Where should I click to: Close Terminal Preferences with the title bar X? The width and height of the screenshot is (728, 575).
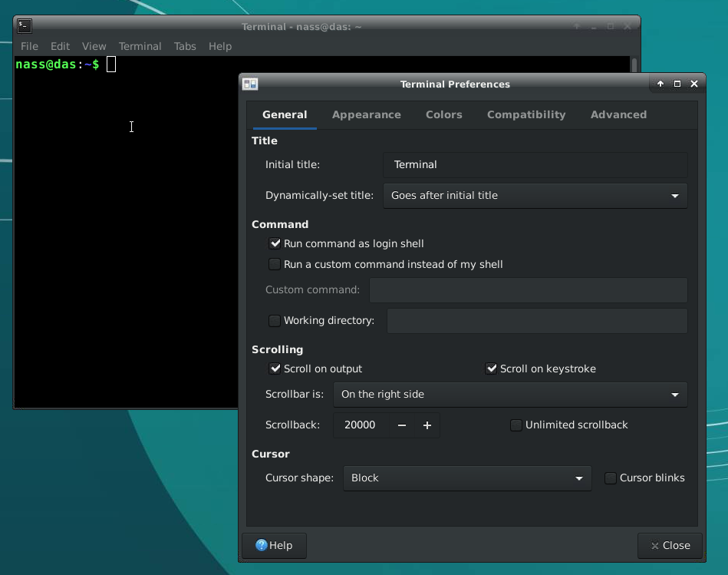click(694, 84)
